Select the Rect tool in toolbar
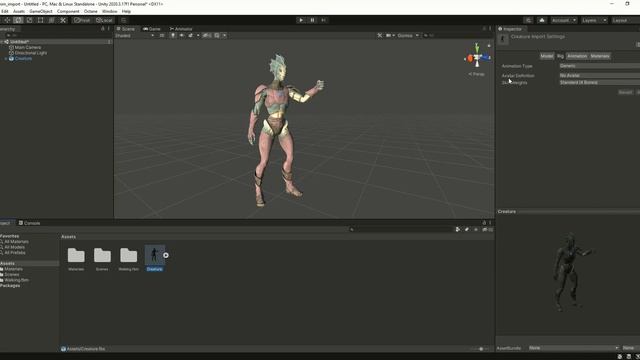The image size is (640, 360). click(40, 20)
